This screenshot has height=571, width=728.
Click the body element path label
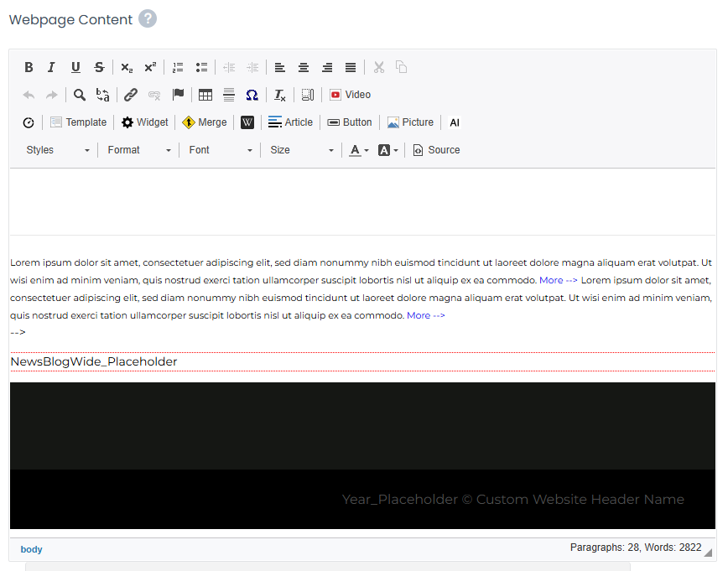point(31,549)
